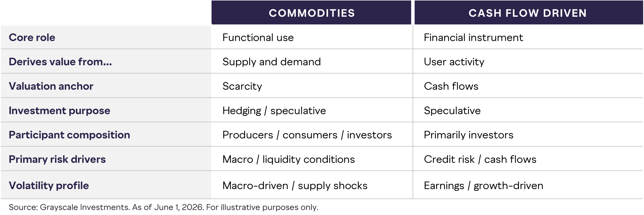Click the Credit risk / cash flows cell
Screen dimensions: 644x215
coord(480,159)
